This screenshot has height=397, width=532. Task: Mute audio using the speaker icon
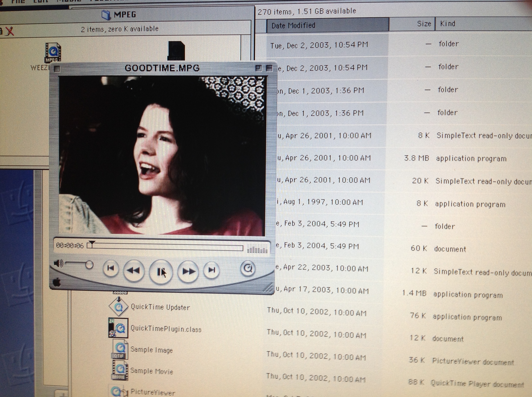coord(58,263)
